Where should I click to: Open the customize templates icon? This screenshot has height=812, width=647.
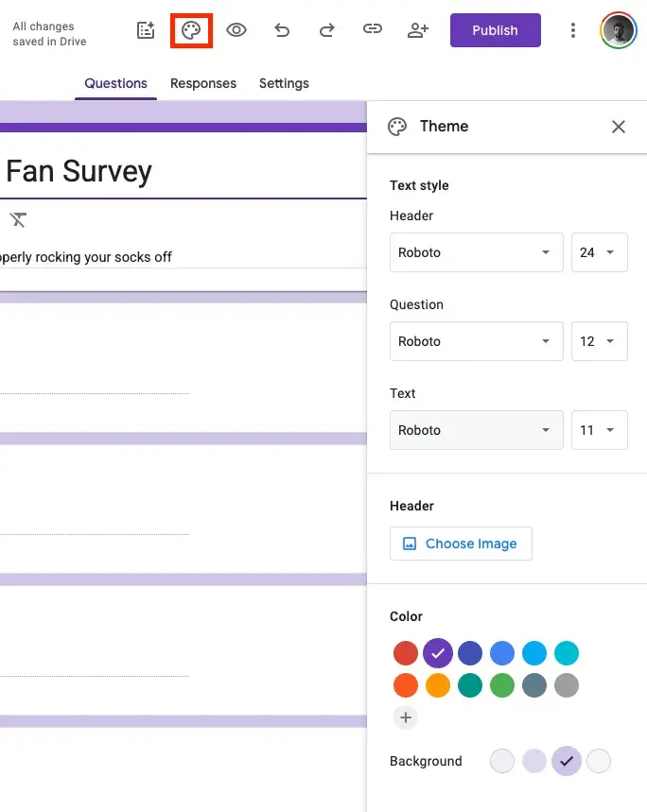[x=145, y=29]
